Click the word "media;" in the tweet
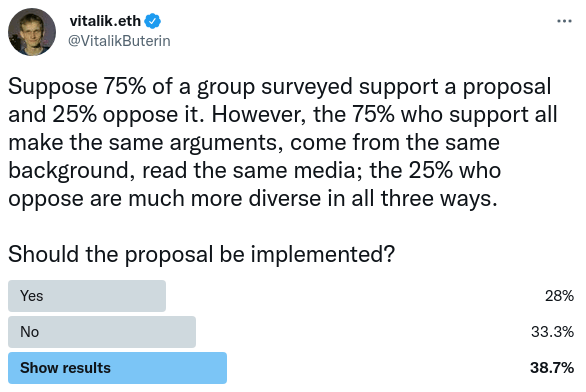Screen dimensions: 586x392 328,170
